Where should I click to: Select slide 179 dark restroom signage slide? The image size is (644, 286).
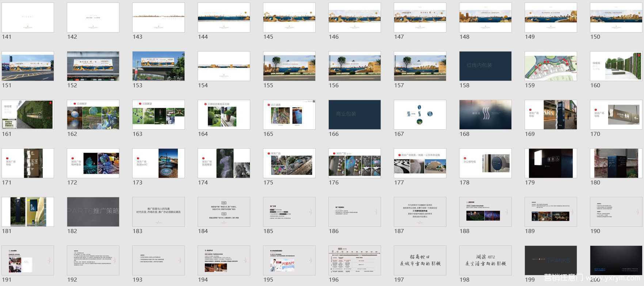(550, 163)
